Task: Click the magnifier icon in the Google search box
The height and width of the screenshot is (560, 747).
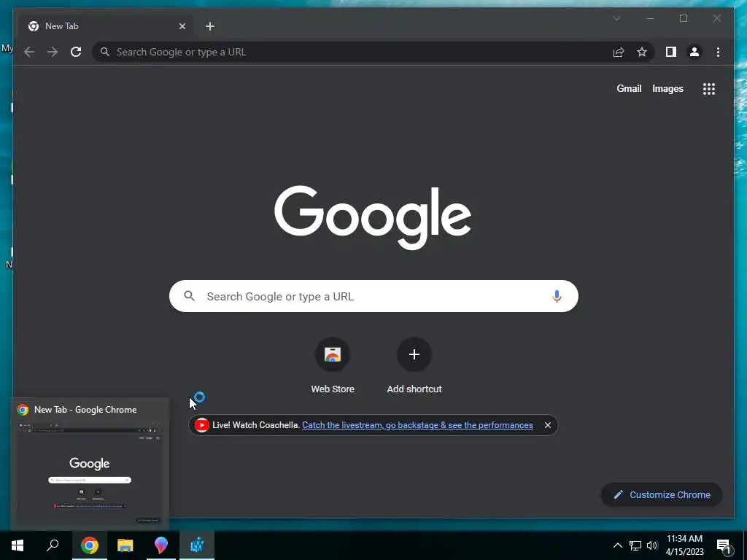Action: click(189, 296)
